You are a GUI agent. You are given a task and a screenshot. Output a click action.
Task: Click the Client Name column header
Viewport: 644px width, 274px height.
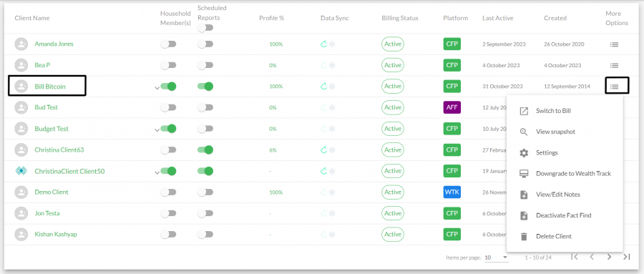pos(32,18)
